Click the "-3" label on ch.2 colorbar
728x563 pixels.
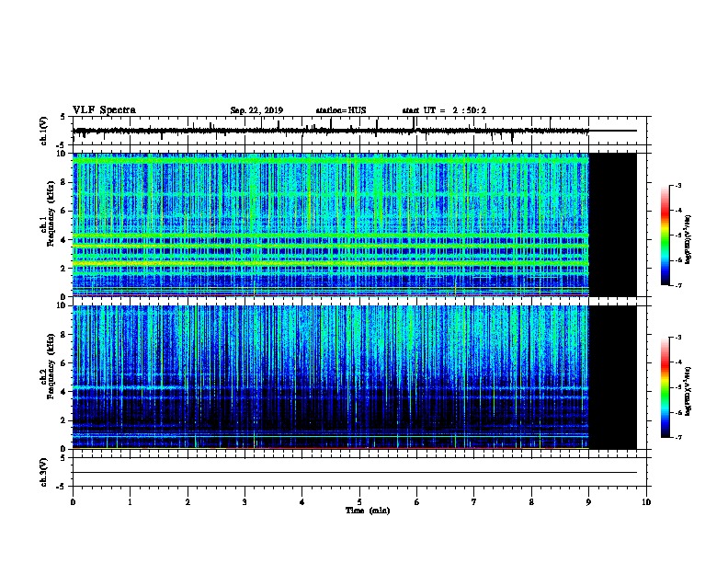678,338
